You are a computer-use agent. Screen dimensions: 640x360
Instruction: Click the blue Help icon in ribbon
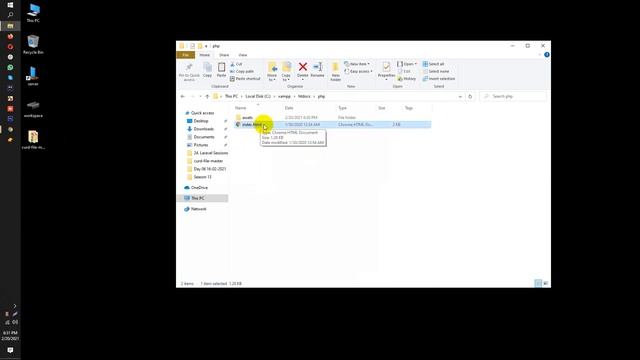[547, 55]
